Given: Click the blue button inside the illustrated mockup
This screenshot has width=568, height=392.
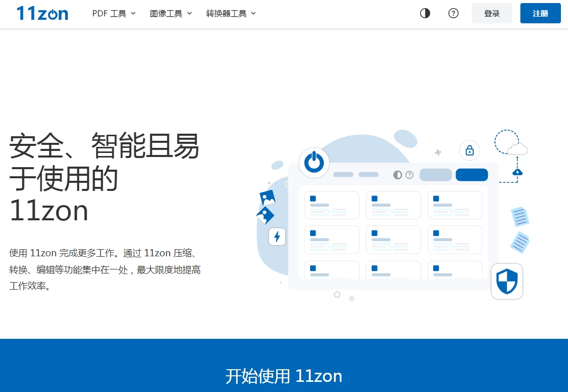Looking at the screenshot, I should pos(471,175).
